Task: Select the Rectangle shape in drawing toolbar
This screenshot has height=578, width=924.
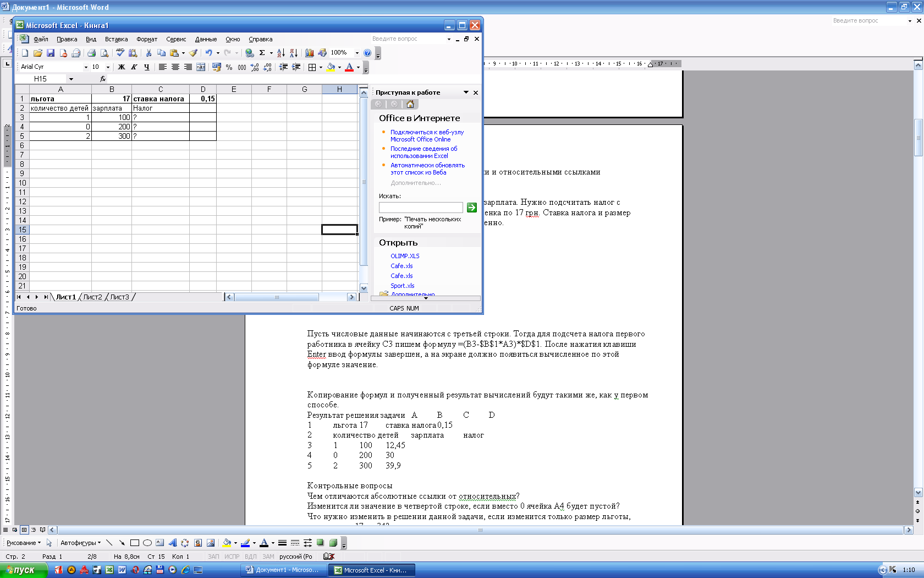Action: (x=134, y=543)
